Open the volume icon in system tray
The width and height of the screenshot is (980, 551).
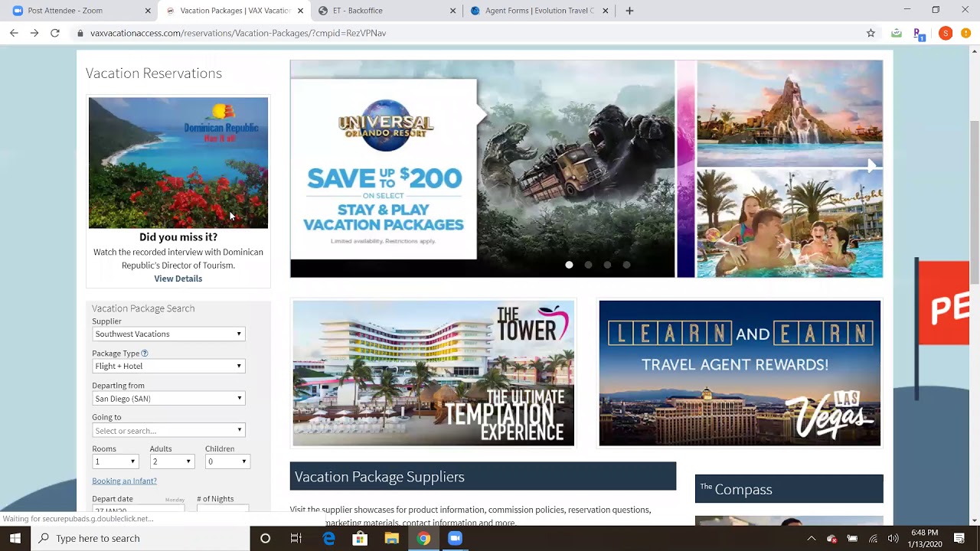pos(893,538)
